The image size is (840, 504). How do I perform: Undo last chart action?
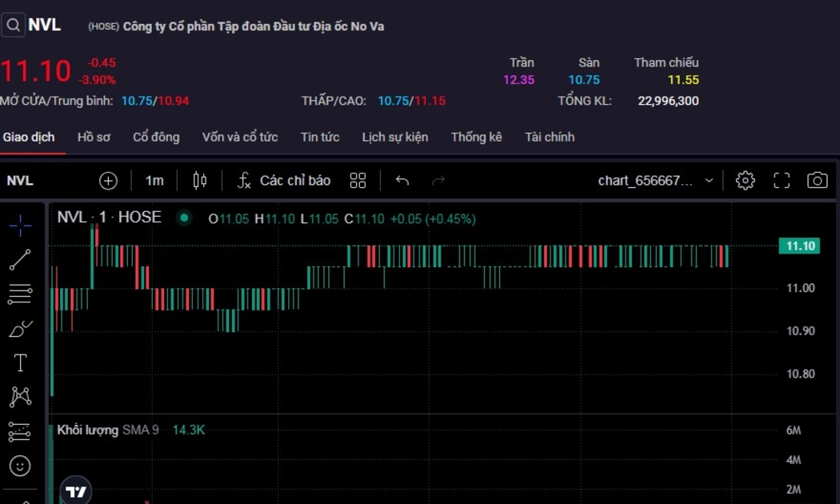click(x=402, y=181)
